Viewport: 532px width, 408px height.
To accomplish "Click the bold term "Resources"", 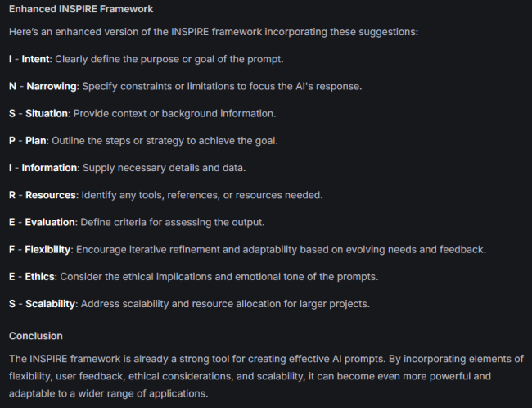I will pos(51,195).
